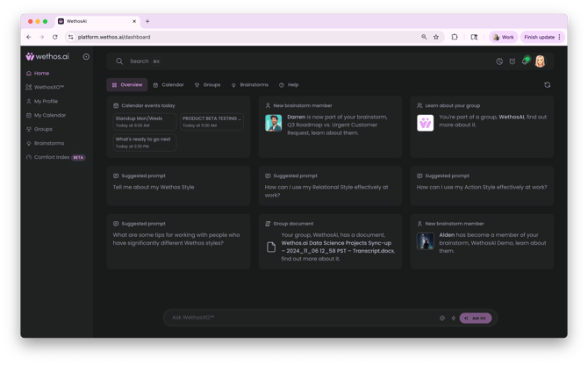
Task: Click the Finish update button
Action: coord(539,37)
